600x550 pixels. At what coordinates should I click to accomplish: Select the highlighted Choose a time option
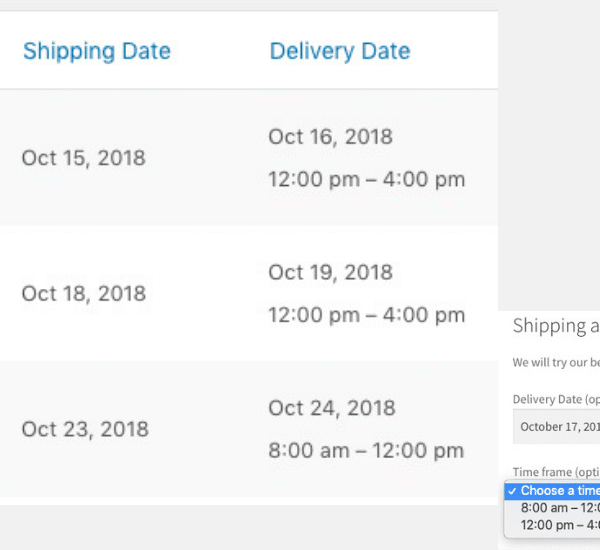click(560, 491)
